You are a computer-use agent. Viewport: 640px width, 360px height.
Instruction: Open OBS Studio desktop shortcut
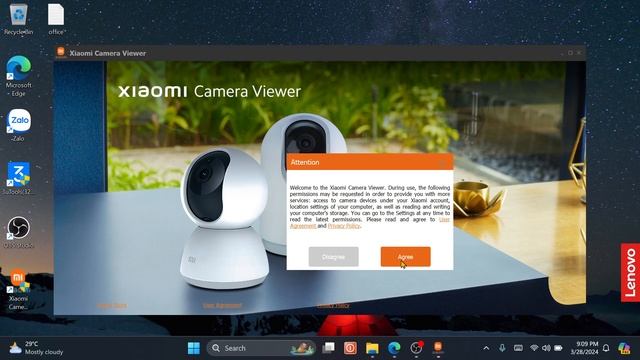click(x=18, y=232)
